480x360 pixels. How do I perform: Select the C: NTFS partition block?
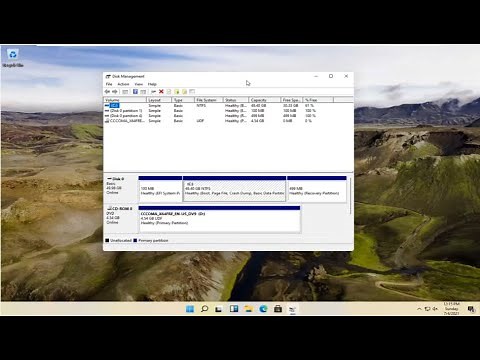234,189
